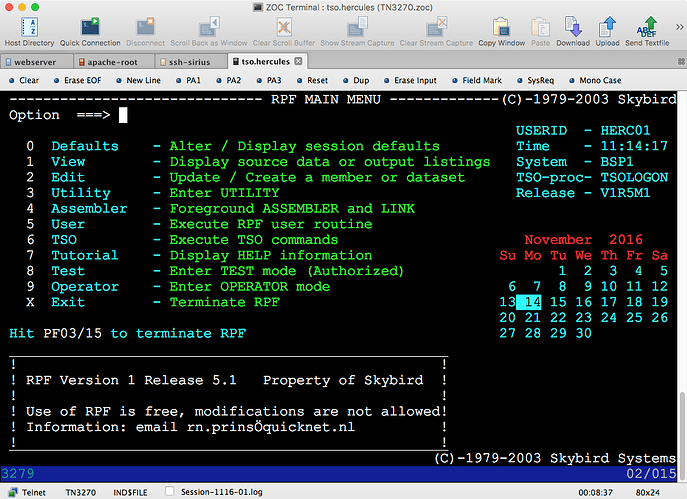Screen dimensions: 687x499
Task: Click the Assembler menu option
Action: 89,209
